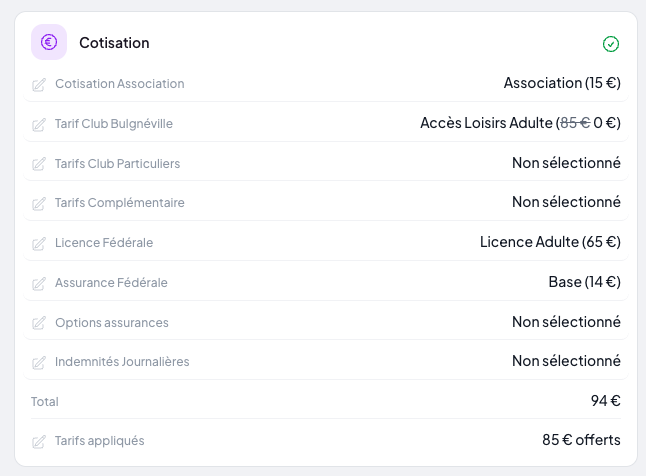Edit Licence Fédérale pencil icon
This screenshot has height=476, width=646.
click(x=39, y=244)
